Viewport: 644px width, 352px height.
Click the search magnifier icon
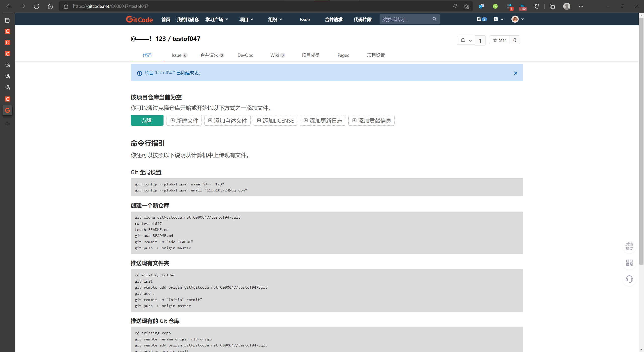click(434, 19)
